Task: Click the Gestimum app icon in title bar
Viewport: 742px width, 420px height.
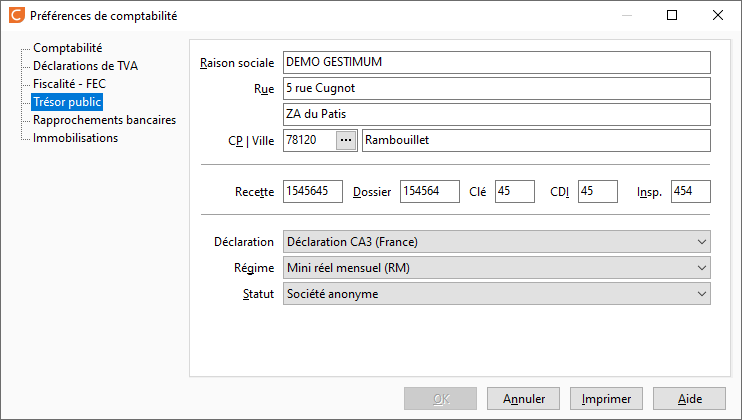Action: tap(17, 15)
